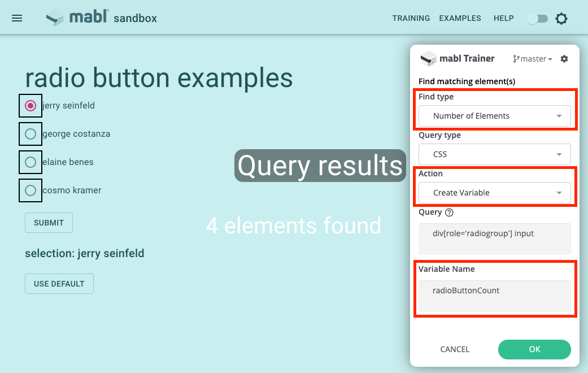The image size is (588, 373).
Task: Open the Find type dropdown
Action: point(494,116)
